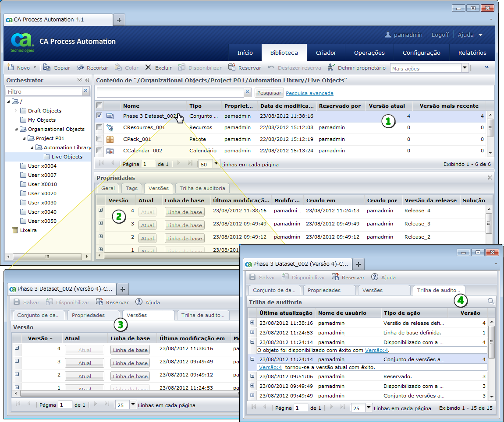Uncheck the Phase 3 Dataset_002 checkbox

point(99,116)
